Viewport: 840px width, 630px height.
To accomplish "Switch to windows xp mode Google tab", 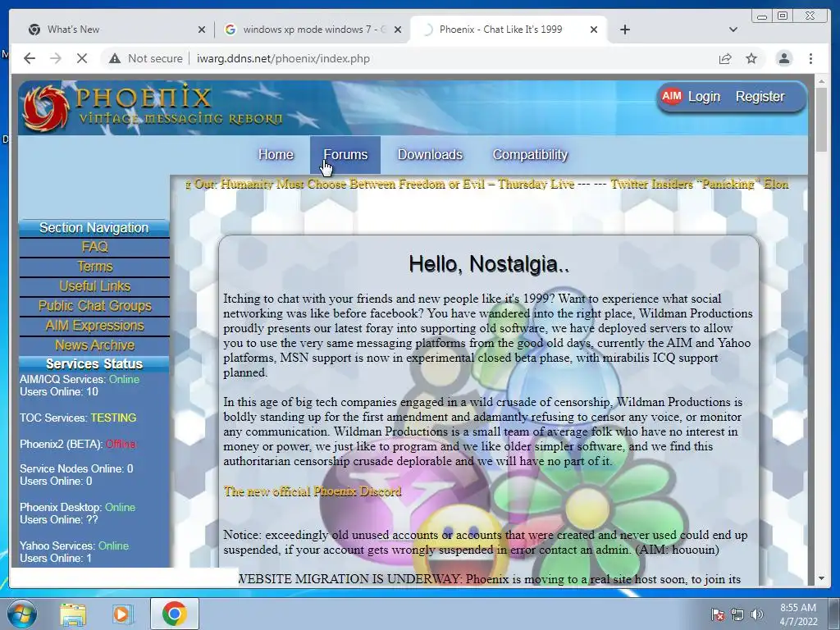I will click(x=313, y=30).
